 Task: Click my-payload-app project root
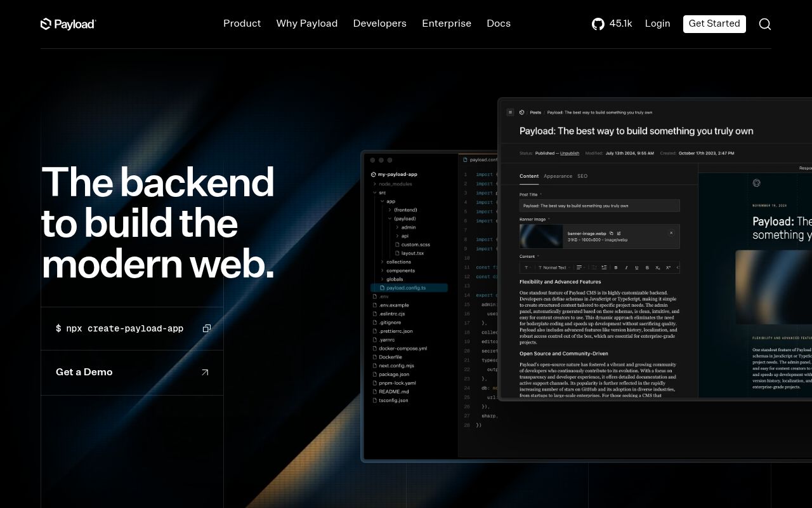pos(393,174)
